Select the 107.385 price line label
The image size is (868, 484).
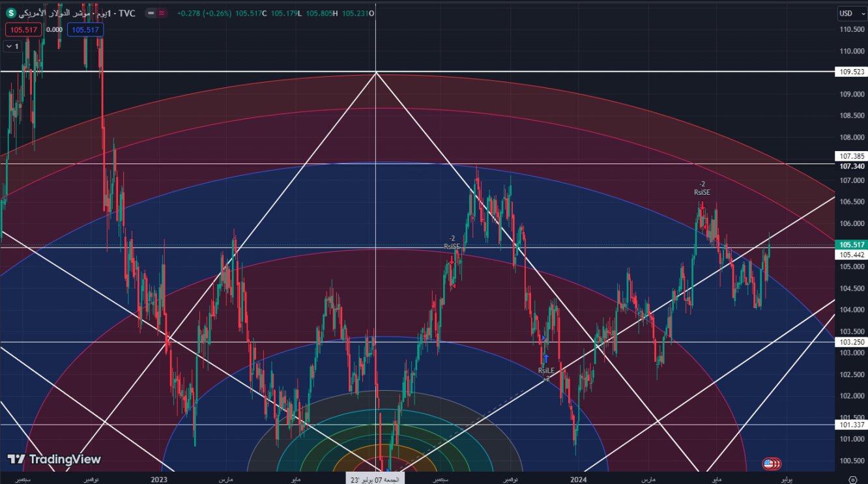click(852, 156)
